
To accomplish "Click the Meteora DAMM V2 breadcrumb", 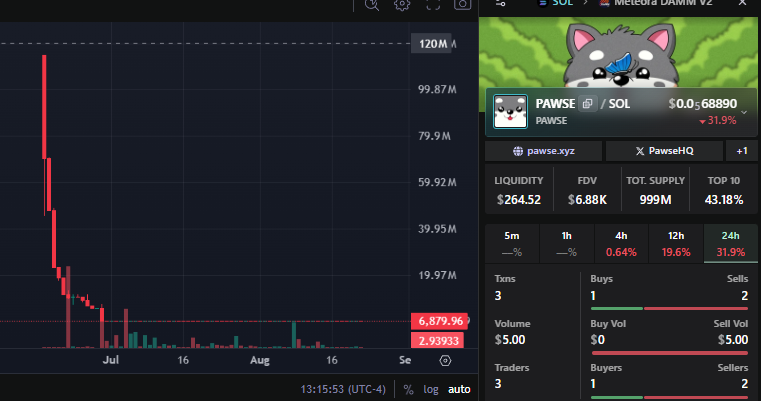I will [x=656, y=3].
